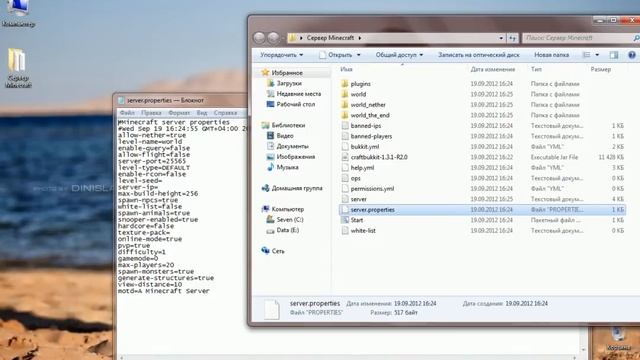Expand the arrow next to Открыть

click(x=359, y=55)
